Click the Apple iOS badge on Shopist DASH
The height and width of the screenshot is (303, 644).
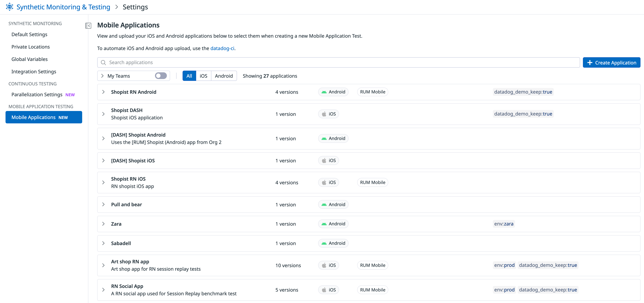(329, 114)
